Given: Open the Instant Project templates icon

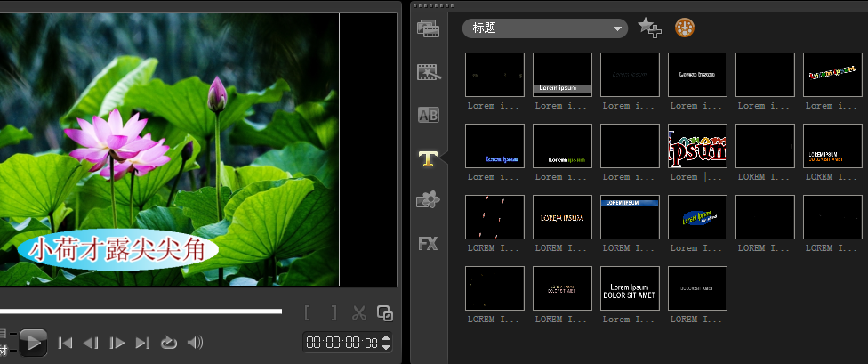Looking at the screenshot, I should (429, 71).
